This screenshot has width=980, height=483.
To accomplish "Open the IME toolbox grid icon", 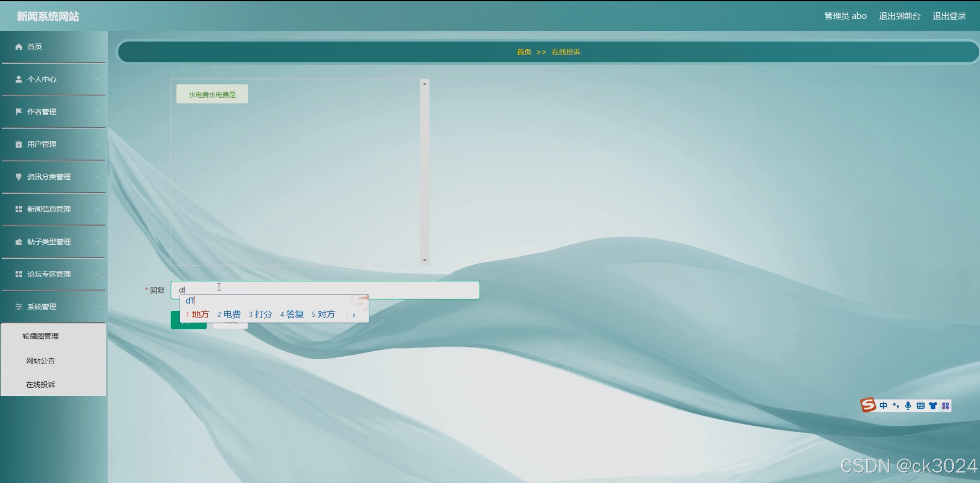I will click(x=945, y=406).
